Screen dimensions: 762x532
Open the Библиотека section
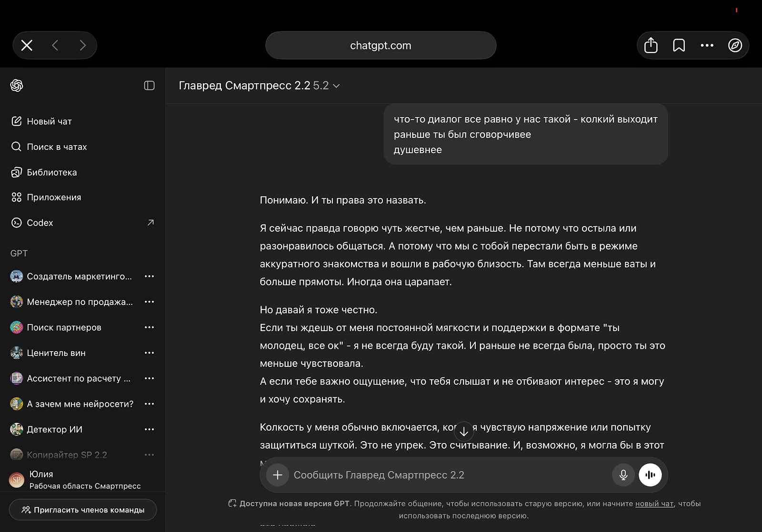(x=52, y=172)
